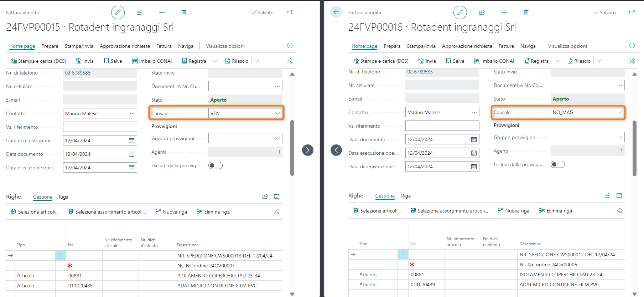Toggle Escludi dalla provvig. switch in invoice 24FVP00015

click(x=215, y=165)
